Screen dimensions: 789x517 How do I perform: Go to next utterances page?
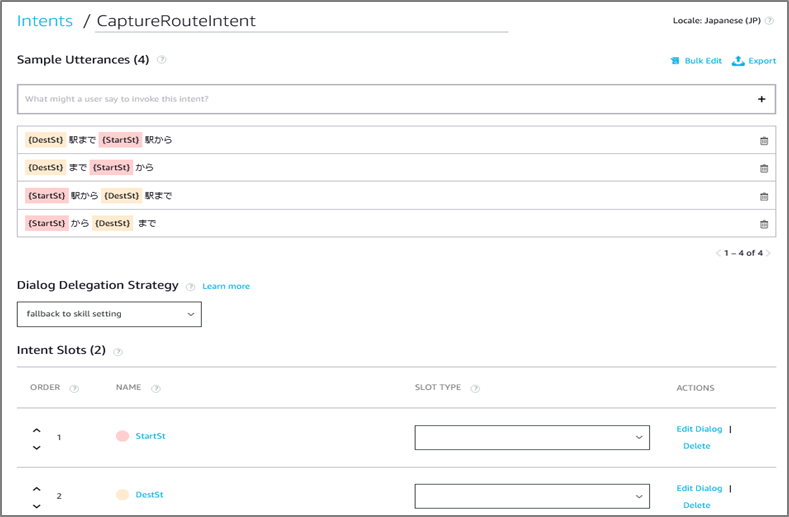click(x=768, y=253)
